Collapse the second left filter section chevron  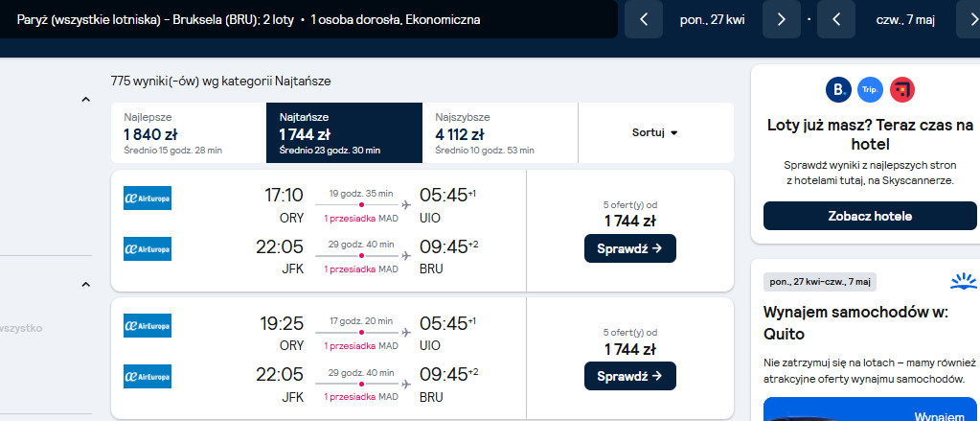coord(86,285)
